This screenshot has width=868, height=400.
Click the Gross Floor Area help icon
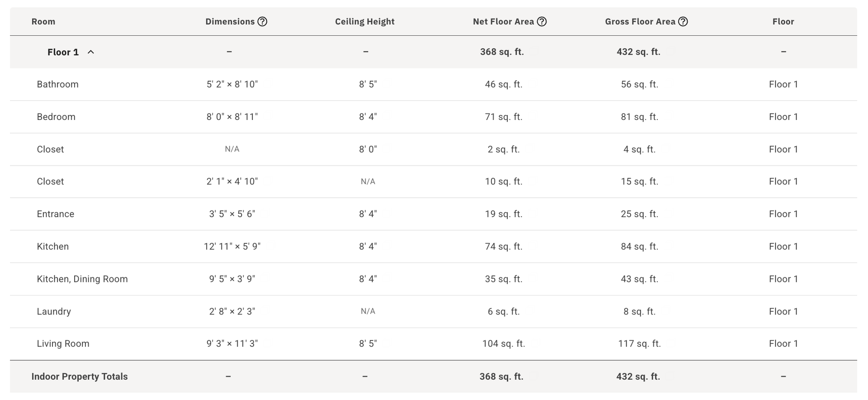(x=683, y=22)
